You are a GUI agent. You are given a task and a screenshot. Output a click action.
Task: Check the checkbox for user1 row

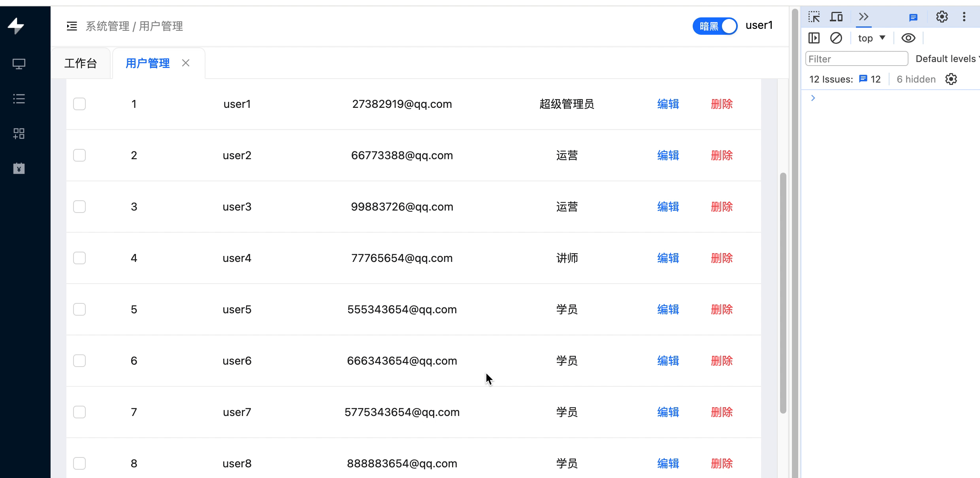pyautogui.click(x=79, y=104)
